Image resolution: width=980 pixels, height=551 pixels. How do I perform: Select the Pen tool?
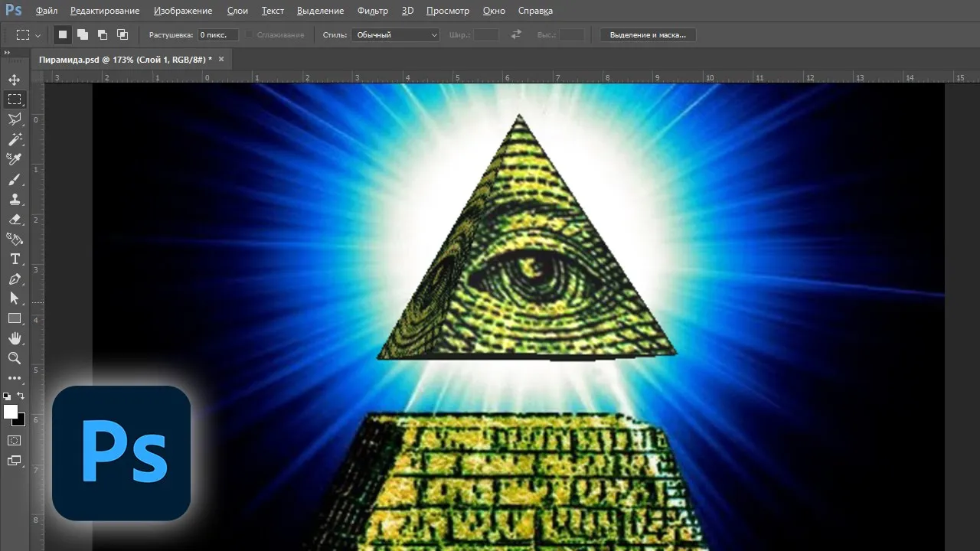15,279
